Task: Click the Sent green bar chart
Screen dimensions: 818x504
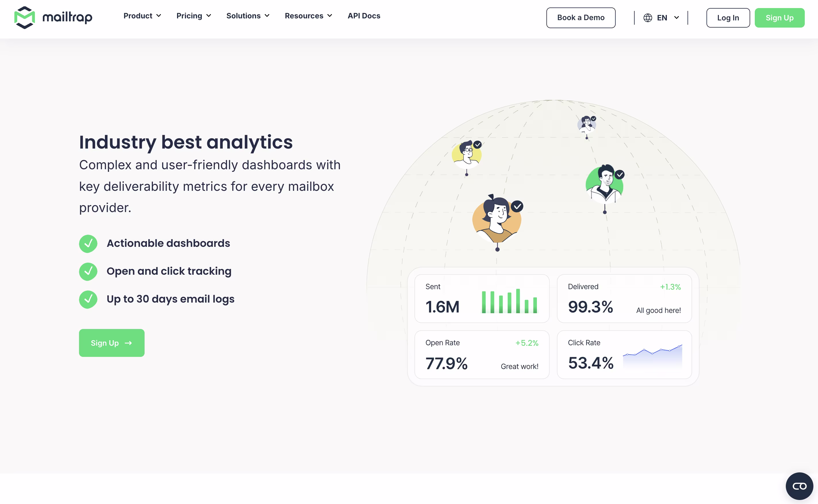Action: [509, 301]
